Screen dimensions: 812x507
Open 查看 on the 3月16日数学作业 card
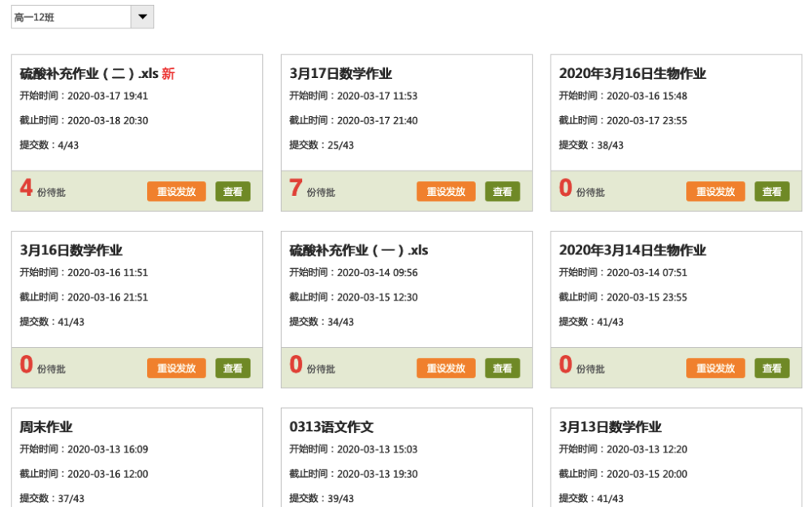[233, 368]
